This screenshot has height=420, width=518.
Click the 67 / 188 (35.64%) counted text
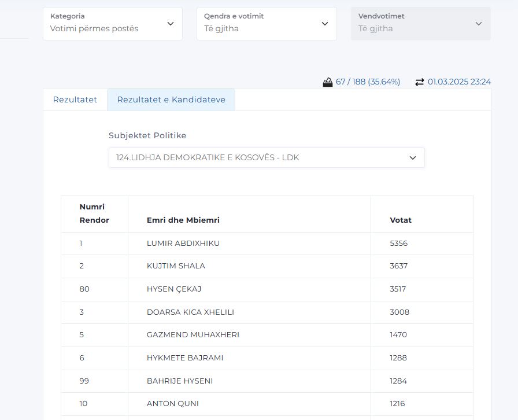(x=368, y=82)
